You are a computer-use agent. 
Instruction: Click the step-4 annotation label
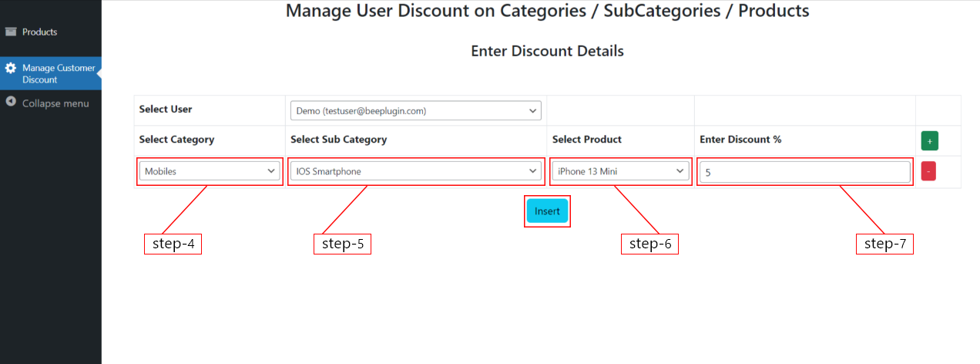[x=173, y=244]
